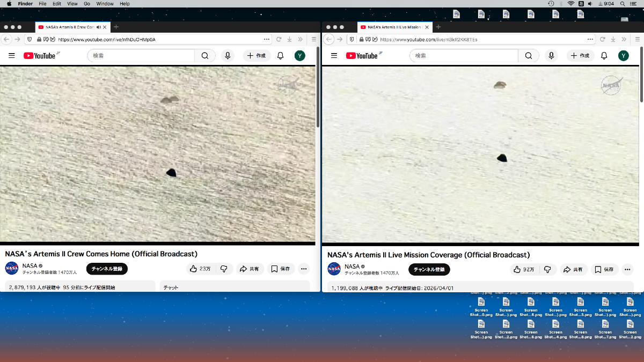Image resolution: width=644 pixels, height=362 pixels.
Task: Show more toolbar tools in right browser
Action: pos(624,39)
